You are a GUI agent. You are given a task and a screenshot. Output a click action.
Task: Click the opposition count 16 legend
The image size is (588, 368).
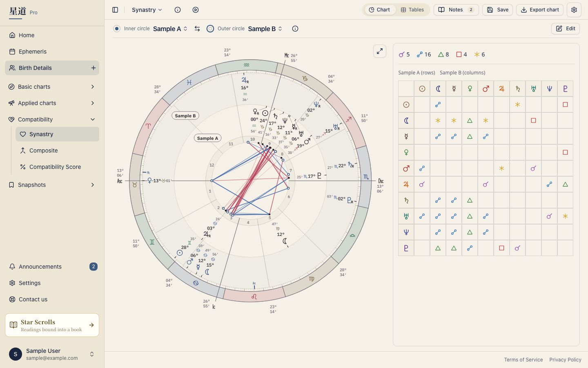pyautogui.click(x=424, y=54)
